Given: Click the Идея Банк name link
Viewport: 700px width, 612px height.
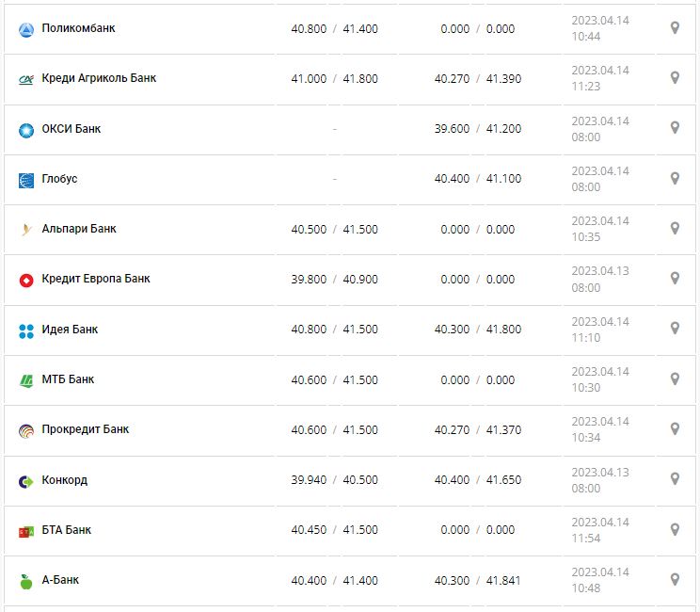Looking at the screenshot, I should tap(70, 330).
